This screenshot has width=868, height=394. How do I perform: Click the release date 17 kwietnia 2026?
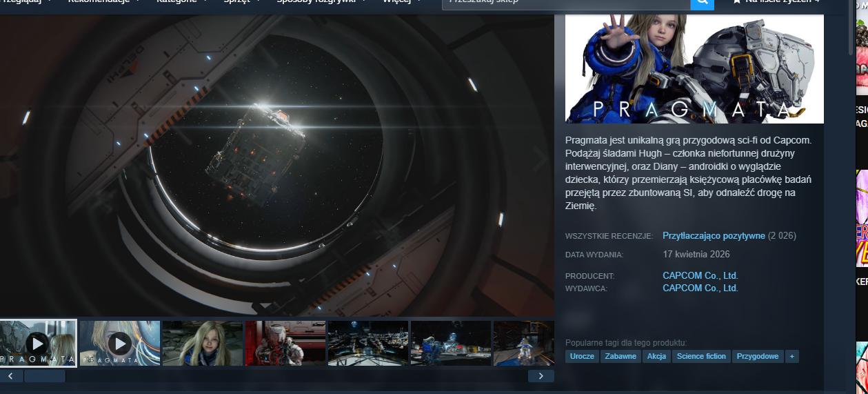696,255
